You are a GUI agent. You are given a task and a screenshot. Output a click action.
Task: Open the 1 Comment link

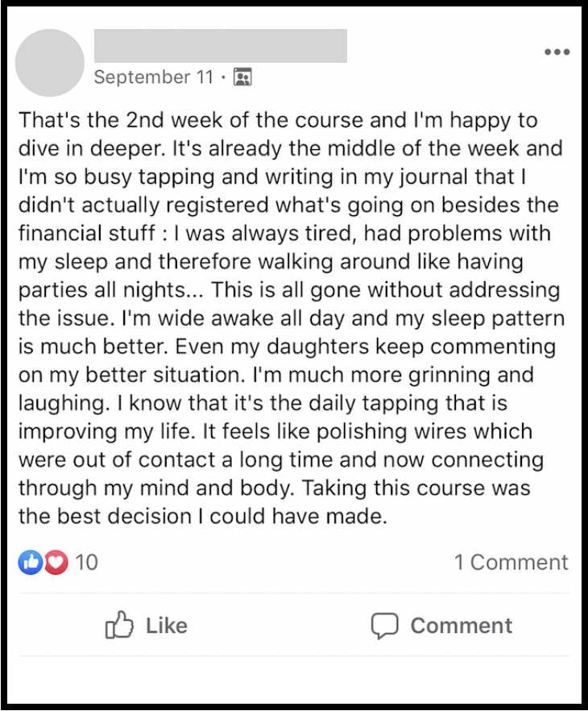point(511,562)
